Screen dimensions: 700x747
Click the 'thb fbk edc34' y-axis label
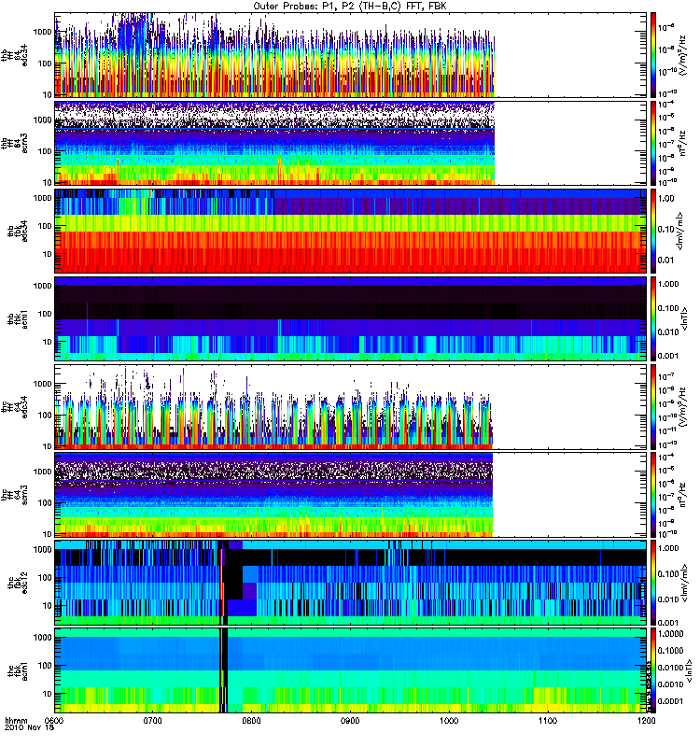[18, 231]
